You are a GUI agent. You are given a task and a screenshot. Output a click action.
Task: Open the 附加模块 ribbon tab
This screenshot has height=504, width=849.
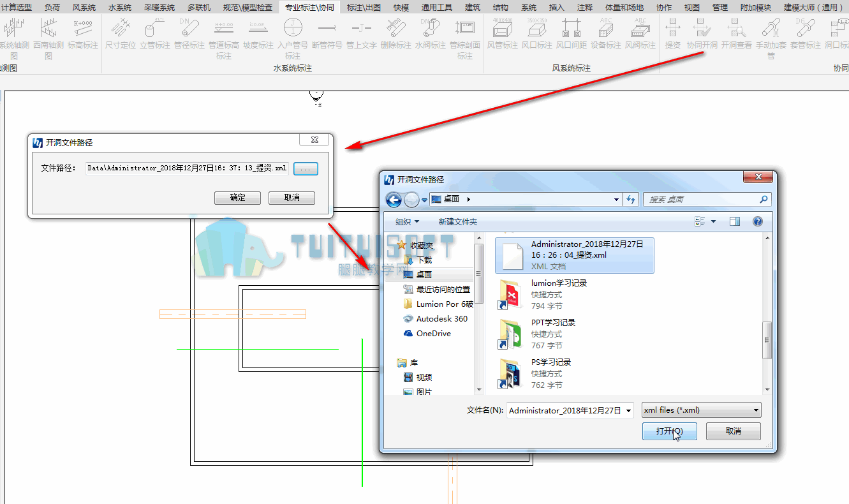756,8
